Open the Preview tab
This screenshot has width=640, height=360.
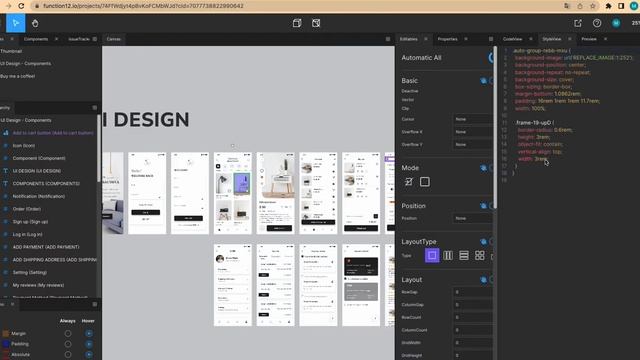(x=589, y=39)
